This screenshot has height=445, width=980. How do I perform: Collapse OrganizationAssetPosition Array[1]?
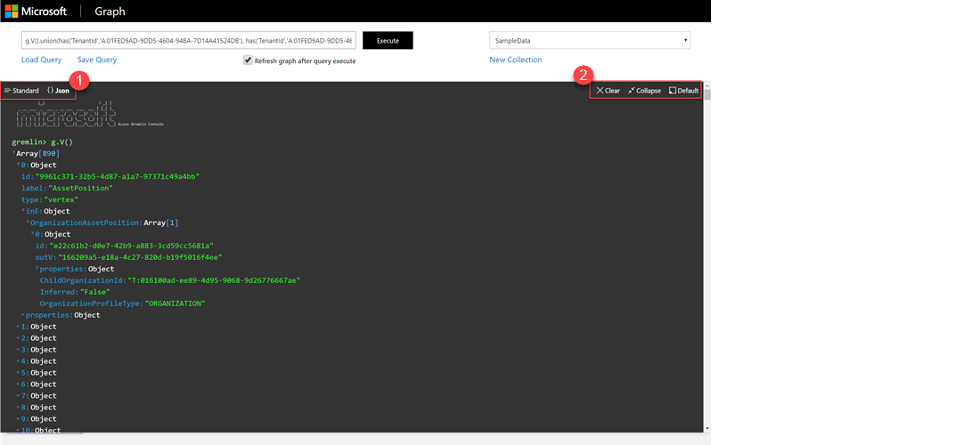[28, 222]
